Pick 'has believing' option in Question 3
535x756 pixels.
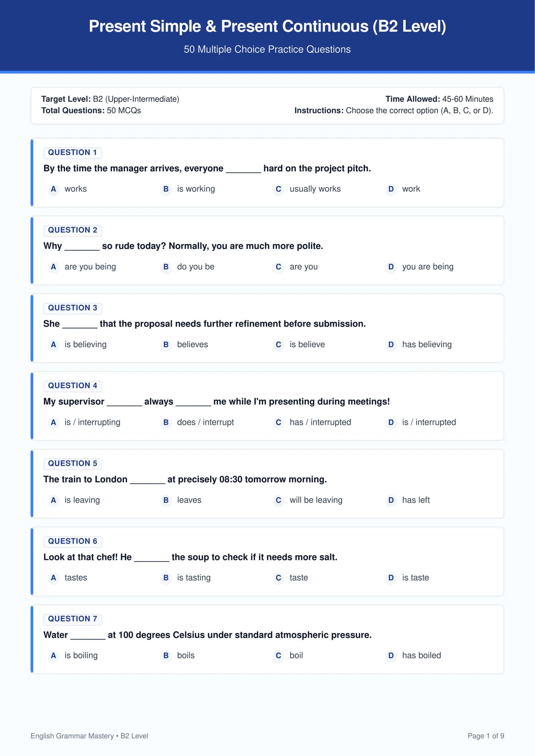(x=419, y=345)
